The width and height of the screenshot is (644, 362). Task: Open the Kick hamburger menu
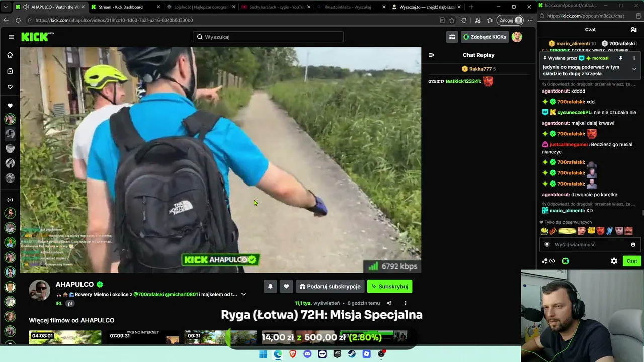11,37
